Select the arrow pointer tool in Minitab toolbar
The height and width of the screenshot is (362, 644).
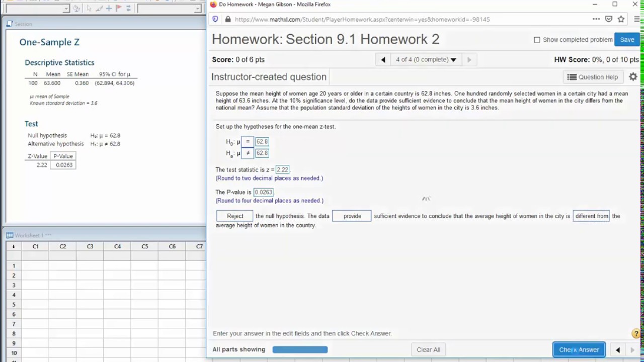pos(89,9)
